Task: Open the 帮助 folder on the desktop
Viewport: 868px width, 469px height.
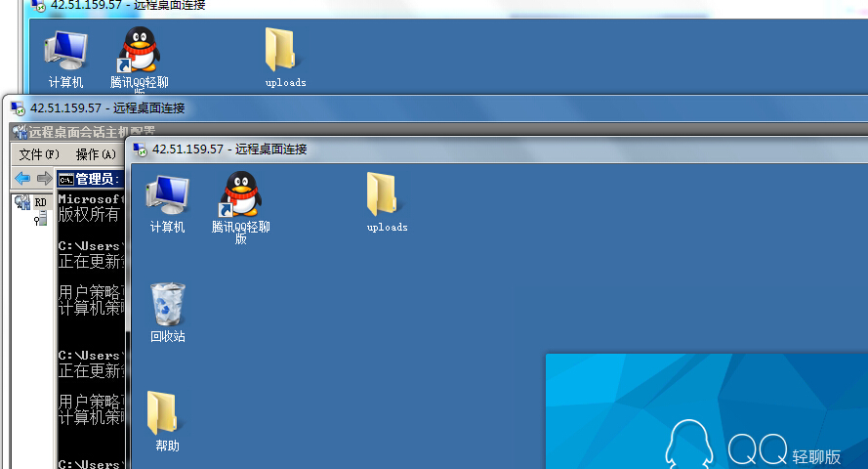Action: click(x=167, y=421)
